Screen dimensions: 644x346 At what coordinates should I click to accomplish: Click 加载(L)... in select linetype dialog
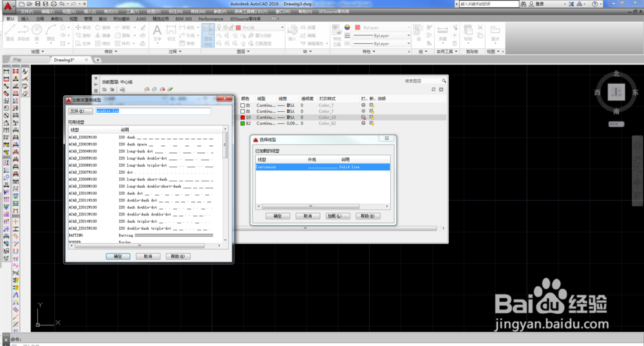337,216
